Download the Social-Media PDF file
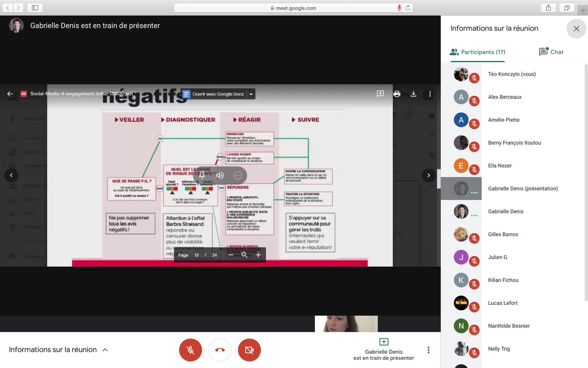This screenshot has height=368, width=588. click(x=414, y=94)
